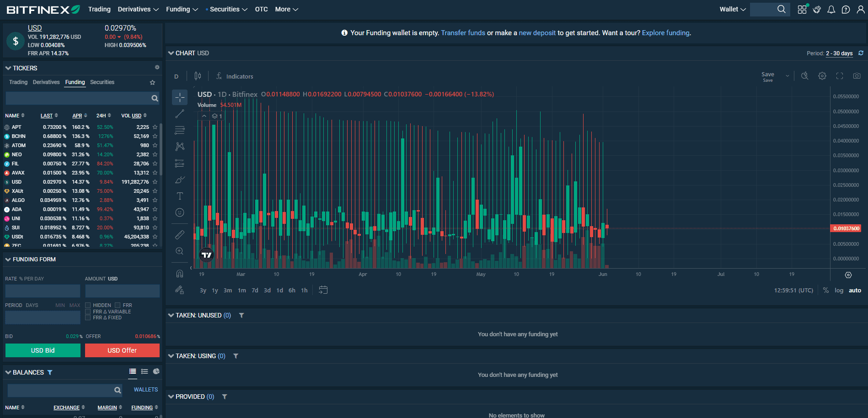Lock all drawing tools
Image resolution: width=868 pixels, height=418 pixels.
180,290
